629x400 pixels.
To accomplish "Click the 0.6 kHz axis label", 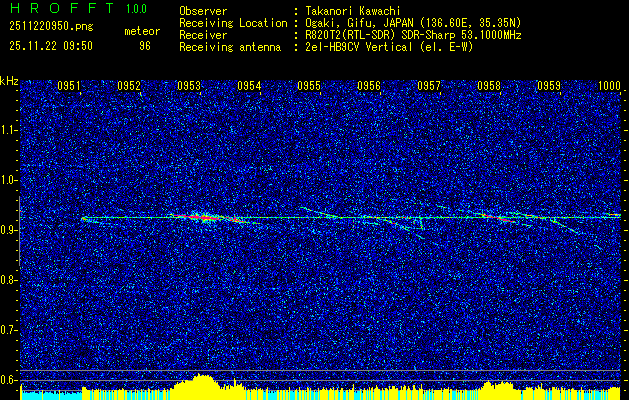I will (x=8, y=380).
